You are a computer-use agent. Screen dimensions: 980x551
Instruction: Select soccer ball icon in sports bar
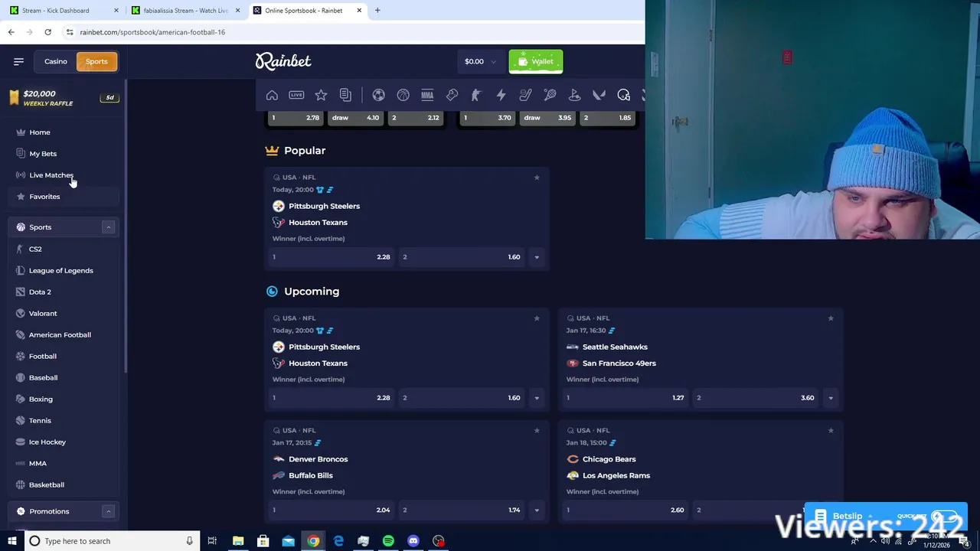pos(378,95)
